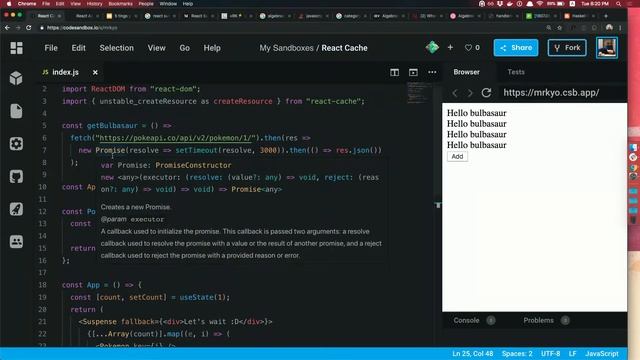Click the Share button

click(x=516, y=47)
